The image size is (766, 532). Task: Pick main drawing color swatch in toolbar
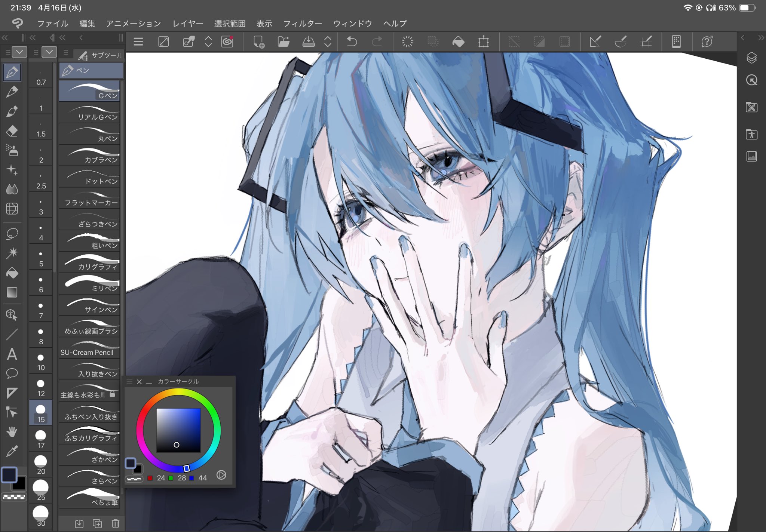click(9, 475)
